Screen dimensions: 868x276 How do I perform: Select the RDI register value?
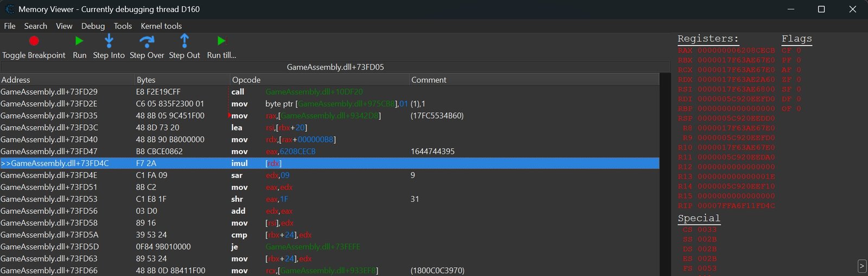click(x=726, y=99)
